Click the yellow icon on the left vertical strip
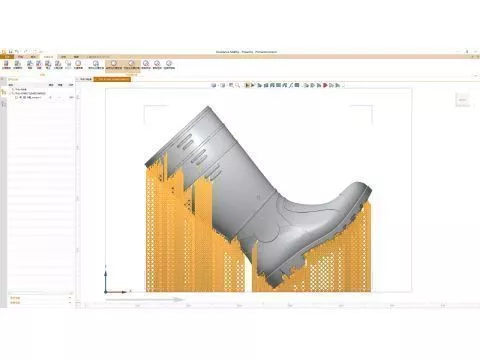This screenshot has width=480, height=360. 4,92
